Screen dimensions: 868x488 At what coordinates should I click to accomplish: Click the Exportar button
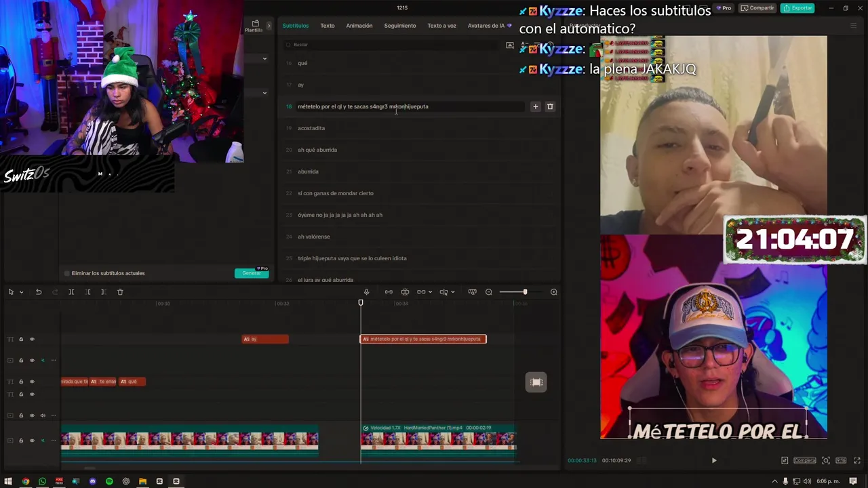point(797,8)
